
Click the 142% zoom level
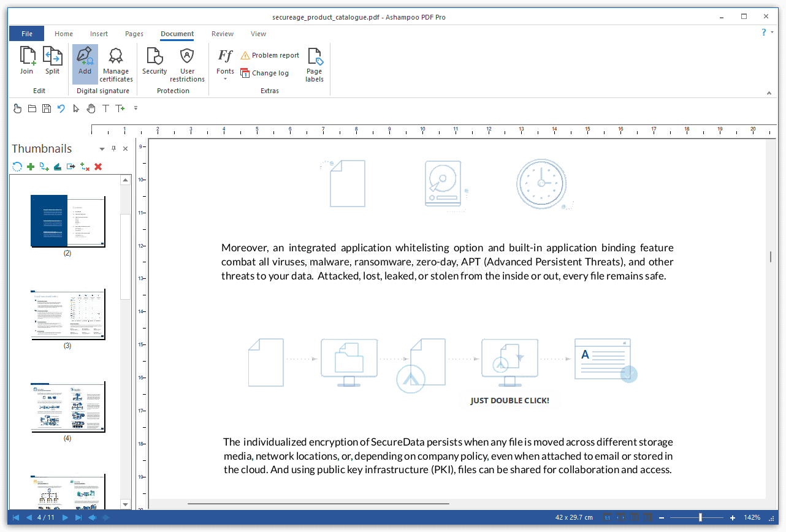pos(752,518)
